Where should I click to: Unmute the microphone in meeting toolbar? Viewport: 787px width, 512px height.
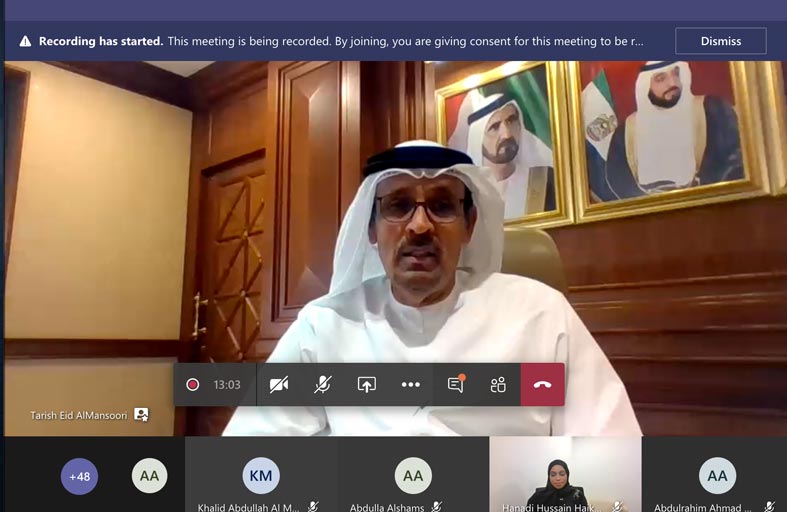[x=322, y=385]
